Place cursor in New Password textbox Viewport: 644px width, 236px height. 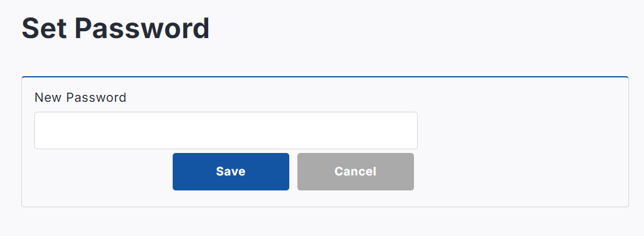pos(226,130)
